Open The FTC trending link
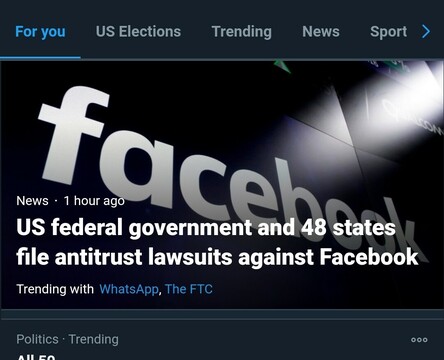The width and height of the screenshot is (444, 360). 188,289
